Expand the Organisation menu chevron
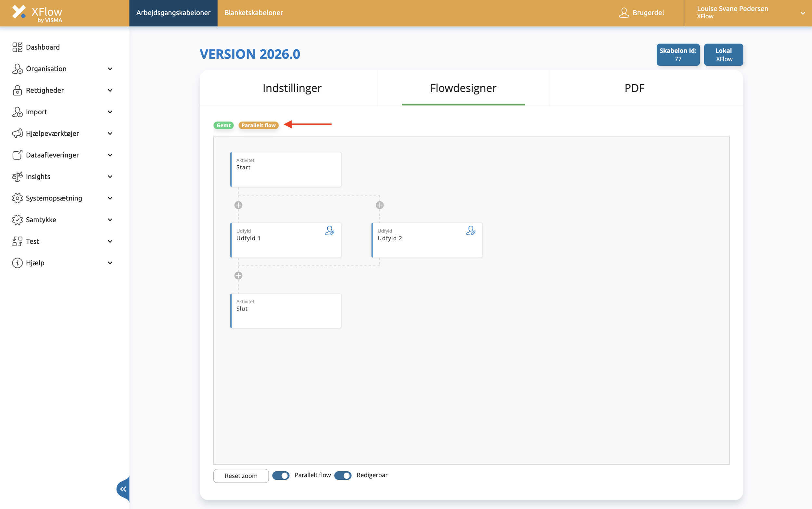 110,69
